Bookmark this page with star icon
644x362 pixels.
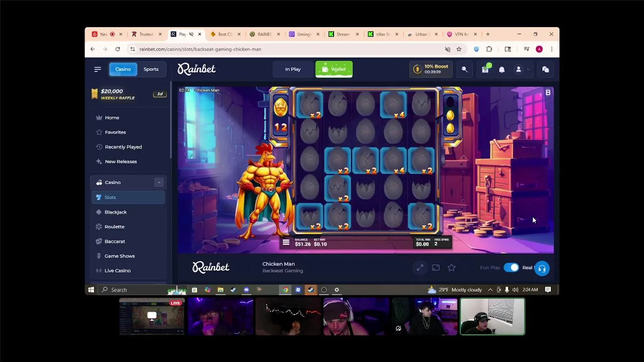click(x=459, y=49)
